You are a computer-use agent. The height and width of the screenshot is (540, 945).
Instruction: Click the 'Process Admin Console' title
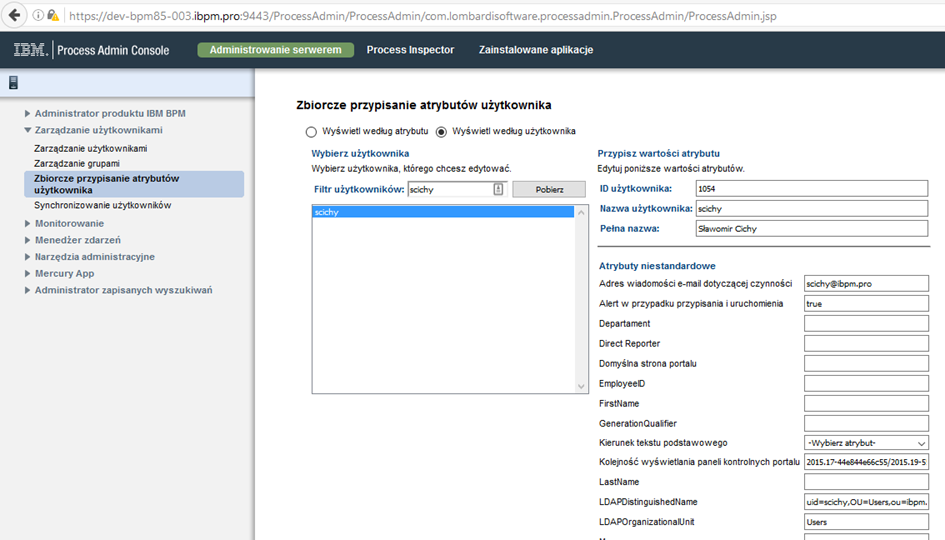tap(113, 50)
